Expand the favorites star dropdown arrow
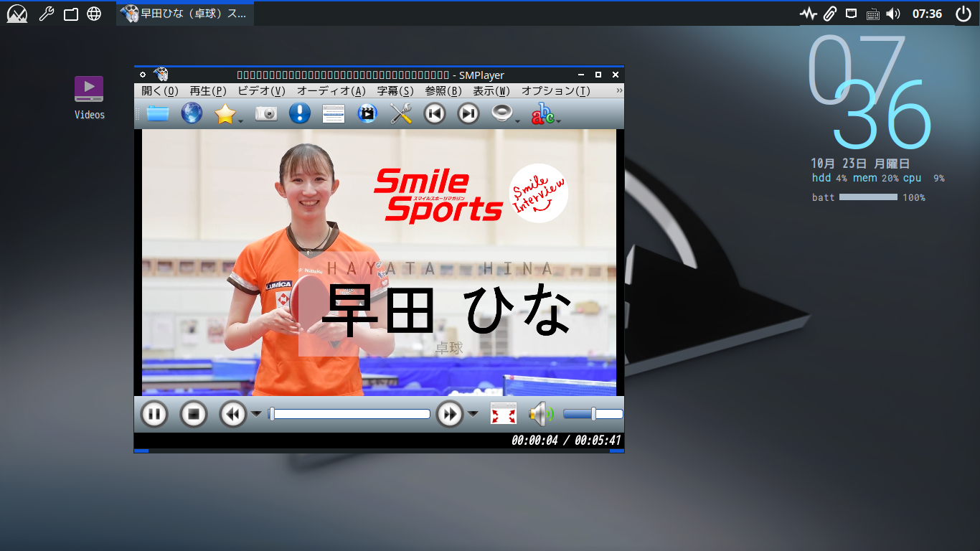Screen dimensions: 980x551 (x=241, y=121)
